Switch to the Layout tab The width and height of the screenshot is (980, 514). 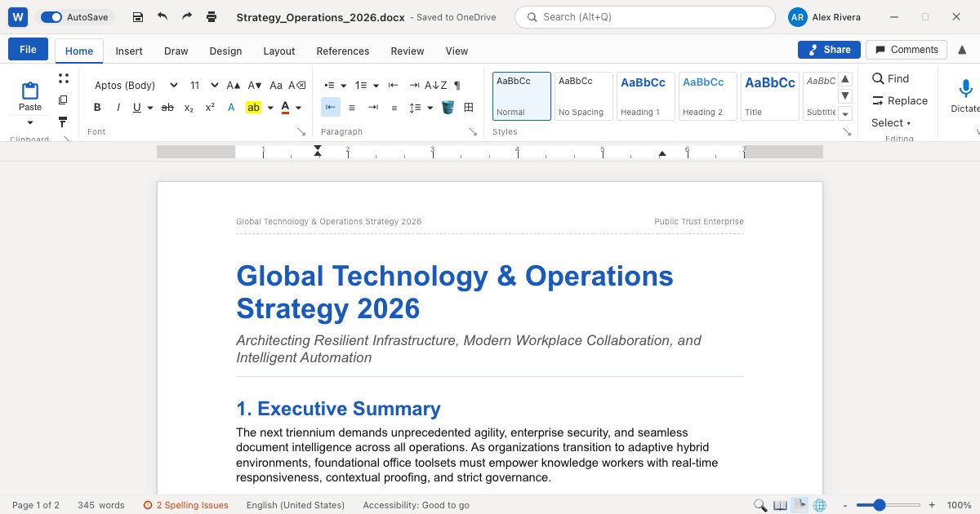(279, 51)
